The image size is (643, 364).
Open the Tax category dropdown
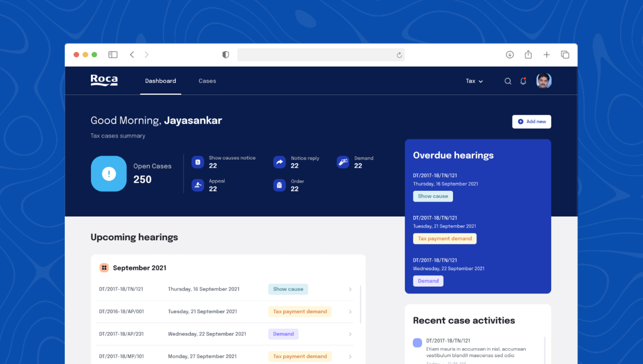(x=474, y=81)
